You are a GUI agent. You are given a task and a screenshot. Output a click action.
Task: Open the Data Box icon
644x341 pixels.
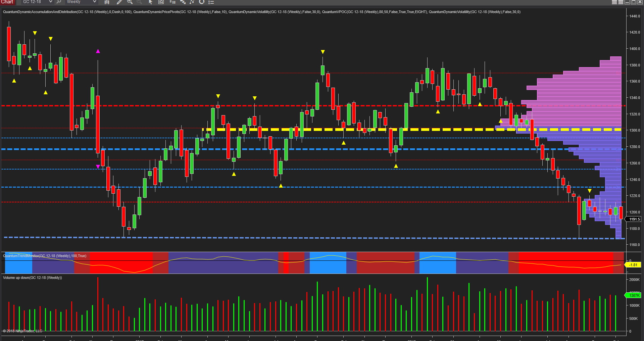click(x=161, y=2)
